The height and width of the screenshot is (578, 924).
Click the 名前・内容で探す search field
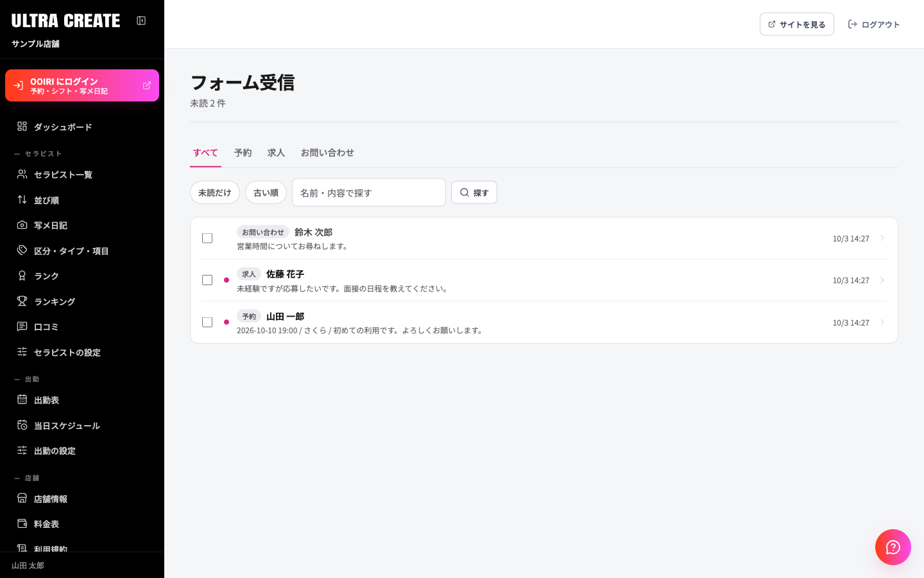click(369, 193)
